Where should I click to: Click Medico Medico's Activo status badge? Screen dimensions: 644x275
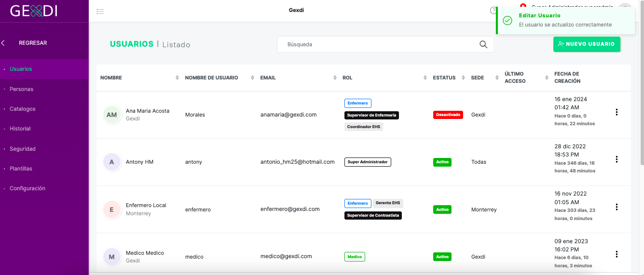[442, 257]
